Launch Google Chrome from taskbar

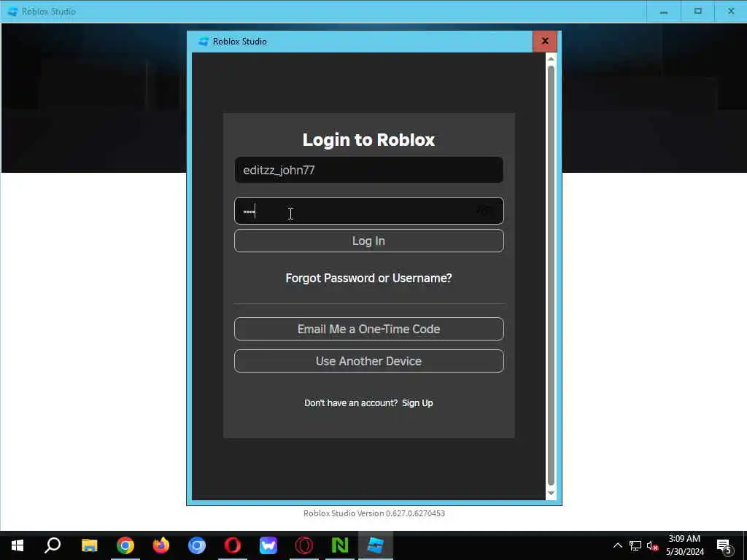(125, 545)
